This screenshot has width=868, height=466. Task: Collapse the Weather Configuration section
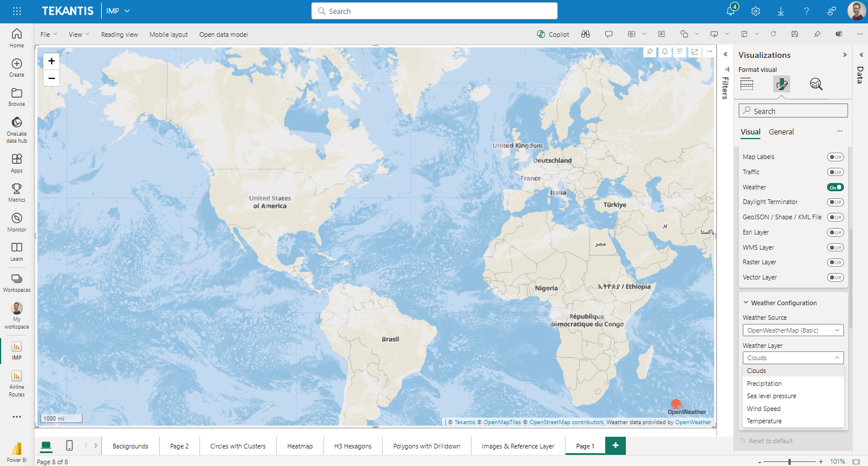tap(745, 302)
